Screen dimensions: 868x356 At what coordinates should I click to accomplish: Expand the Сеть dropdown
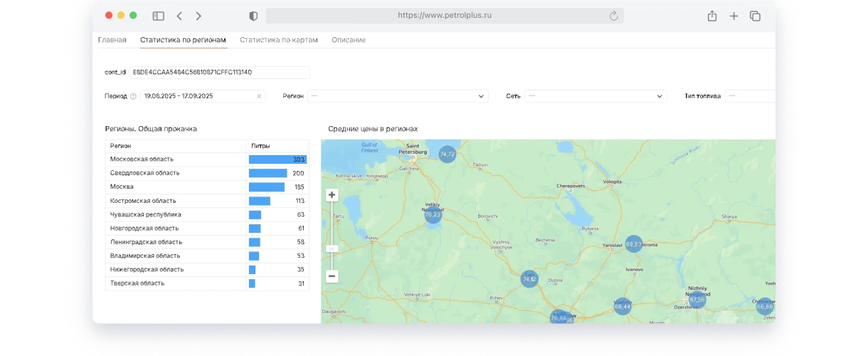596,96
